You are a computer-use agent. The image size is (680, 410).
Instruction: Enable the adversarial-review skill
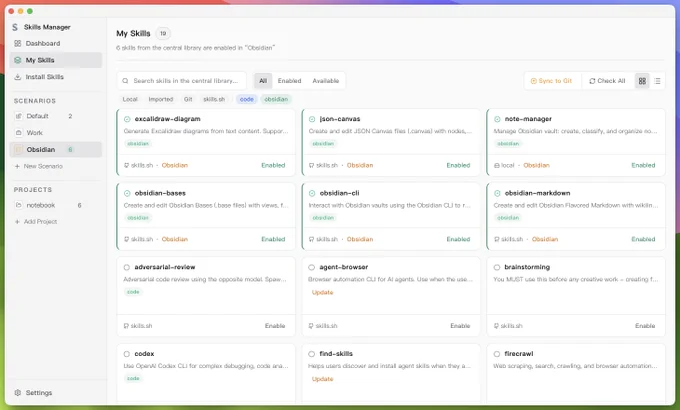(275, 326)
